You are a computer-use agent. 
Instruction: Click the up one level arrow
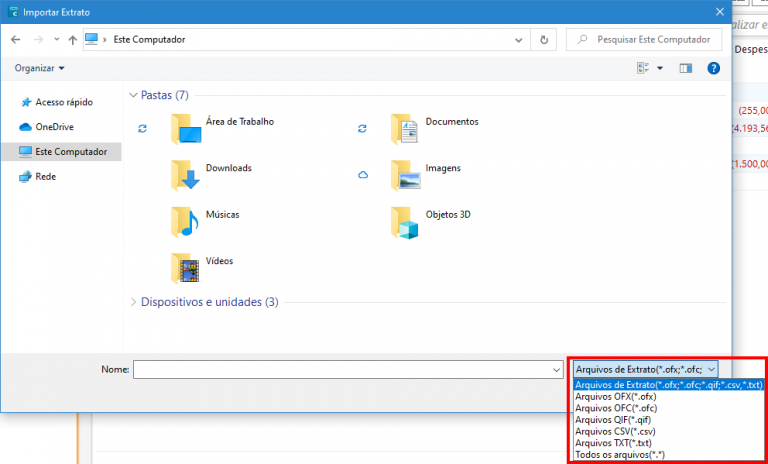click(72, 40)
